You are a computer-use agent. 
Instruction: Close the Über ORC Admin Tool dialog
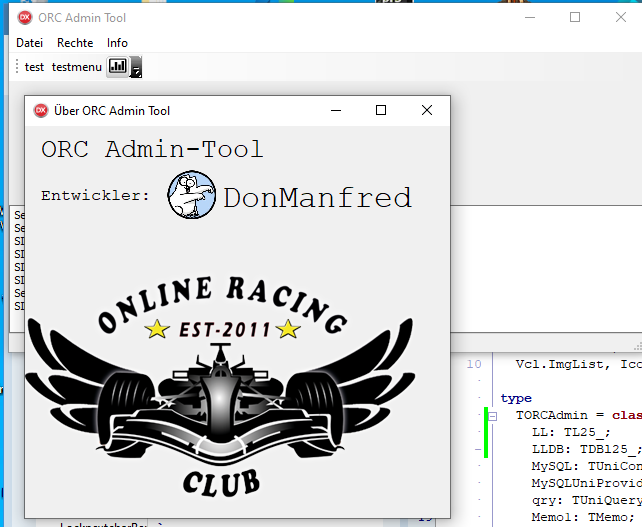pyautogui.click(x=427, y=111)
